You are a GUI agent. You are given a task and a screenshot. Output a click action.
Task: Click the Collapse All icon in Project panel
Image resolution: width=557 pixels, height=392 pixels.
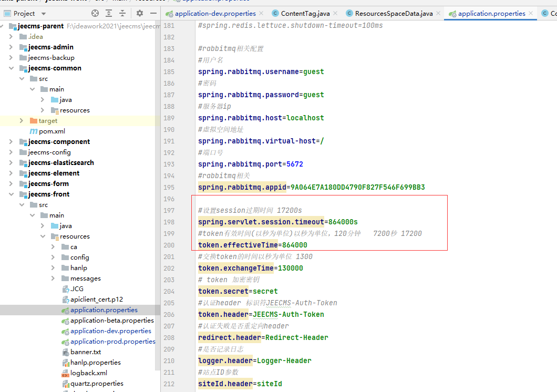[x=122, y=13]
